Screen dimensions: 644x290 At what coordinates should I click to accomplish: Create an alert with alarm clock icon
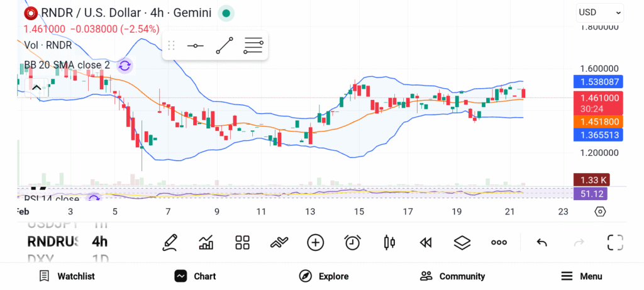click(352, 242)
